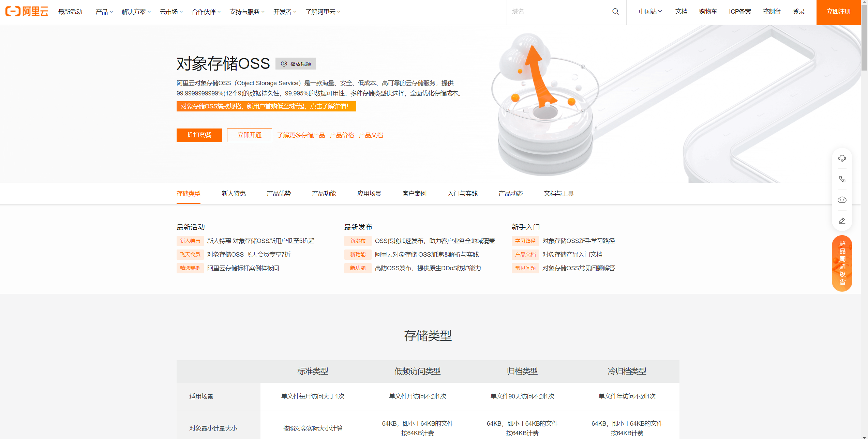Play the 播放视频 video button
The image size is (868, 439).
[296, 64]
